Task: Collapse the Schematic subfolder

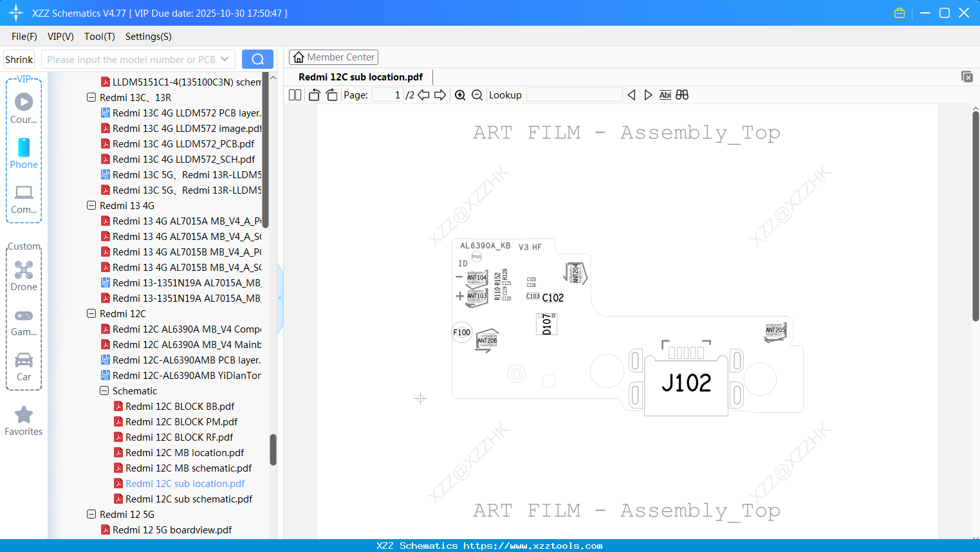Action: (104, 391)
